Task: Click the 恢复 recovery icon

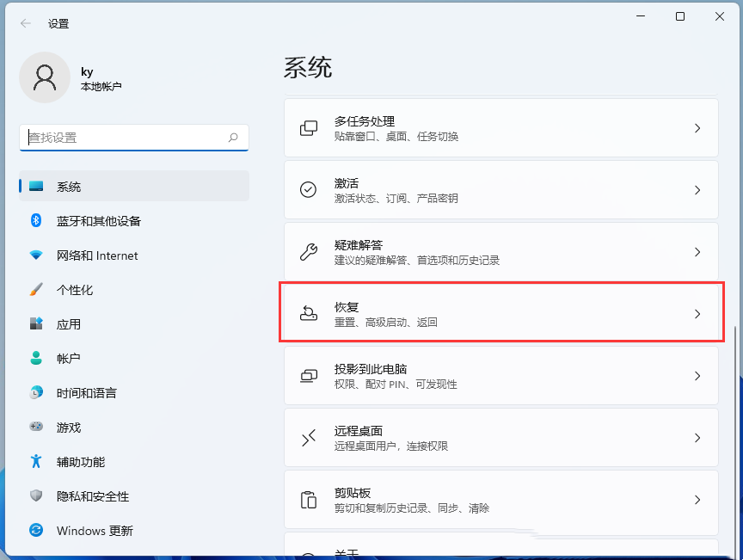Action: click(308, 313)
